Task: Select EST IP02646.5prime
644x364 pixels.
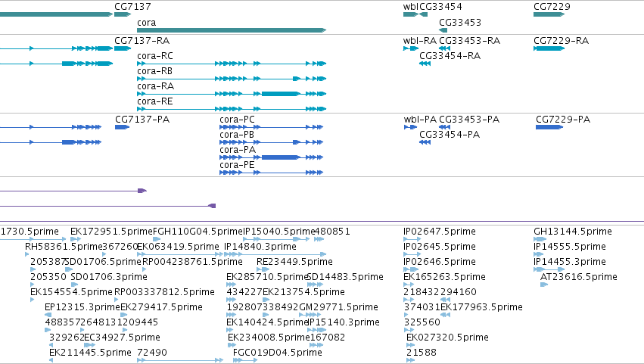Action: pyautogui.click(x=440, y=262)
